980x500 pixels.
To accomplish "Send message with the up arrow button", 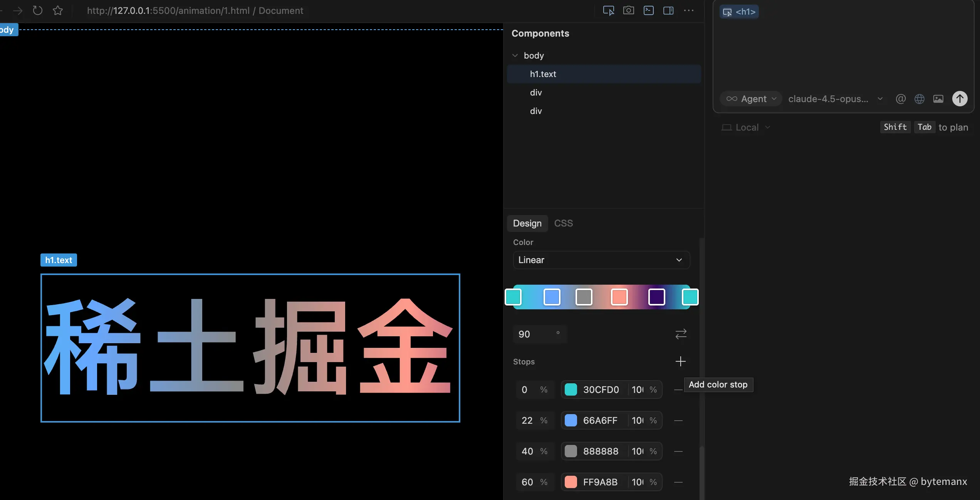I will (x=960, y=99).
